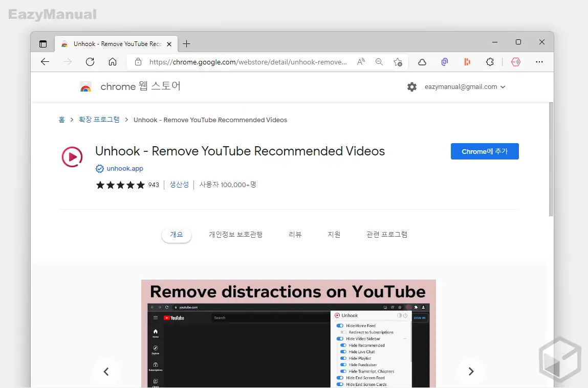
Task: Switch to the 개인정보 보호관행 tab
Action: (235, 235)
